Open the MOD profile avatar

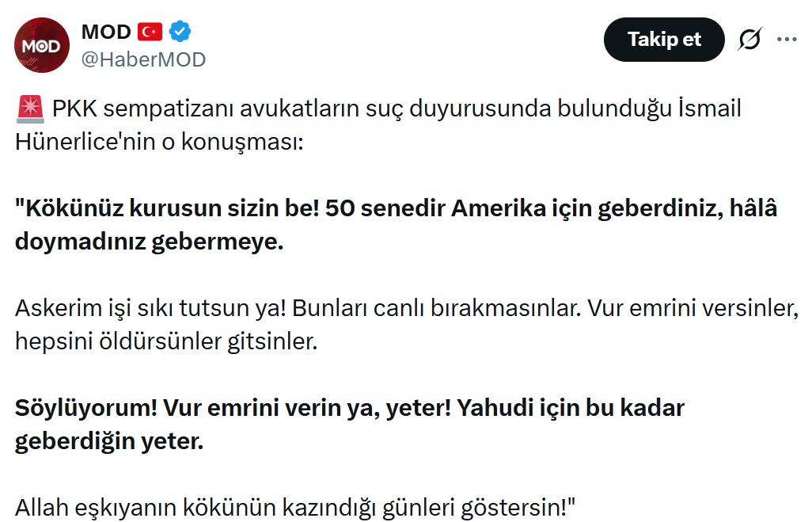(x=42, y=45)
